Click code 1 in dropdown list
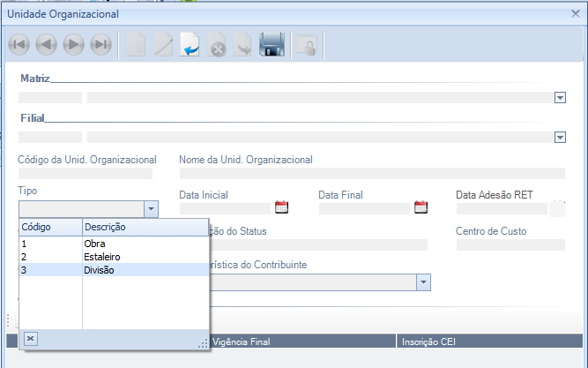 pos(24,244)
